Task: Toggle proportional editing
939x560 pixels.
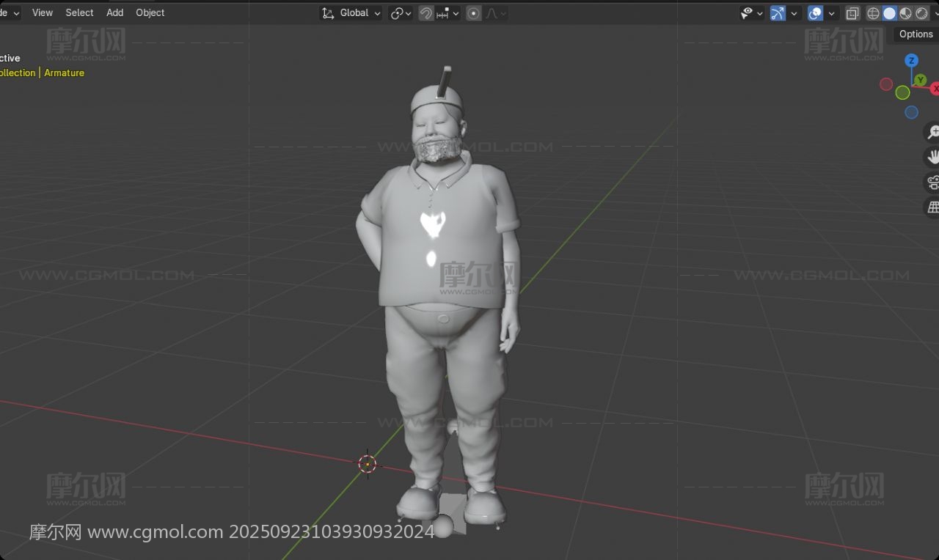Action: (x=474, y=13)
